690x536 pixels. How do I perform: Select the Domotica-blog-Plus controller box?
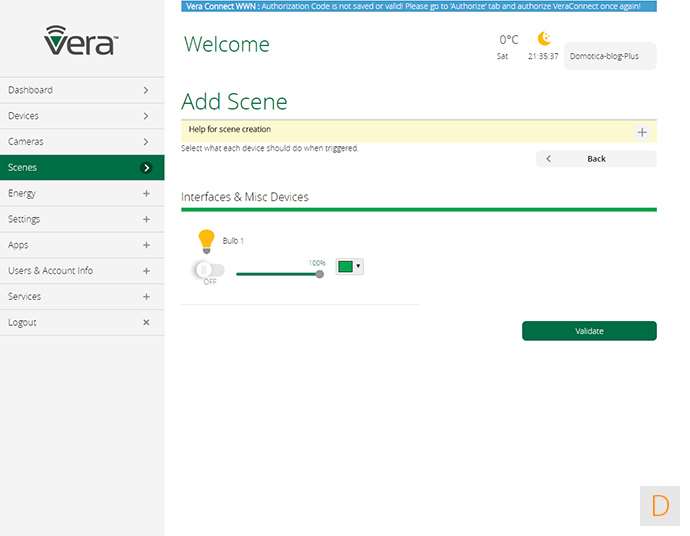610,56
